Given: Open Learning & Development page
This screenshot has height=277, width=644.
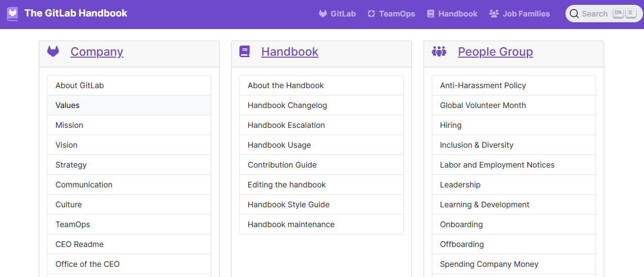Looking at the screenshot, I should click(x=514, y=204).
